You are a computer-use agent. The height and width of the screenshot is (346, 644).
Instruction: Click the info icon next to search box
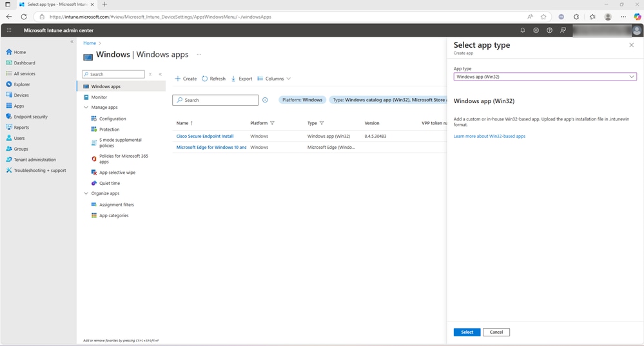pyautogui.click(x=265, y=100)
